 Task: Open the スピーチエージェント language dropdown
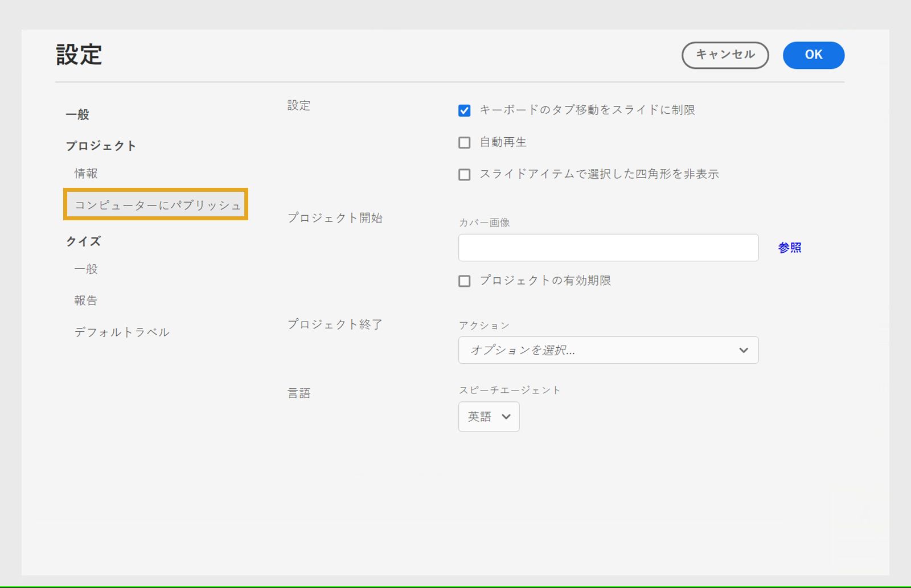(x=489, y=417)
